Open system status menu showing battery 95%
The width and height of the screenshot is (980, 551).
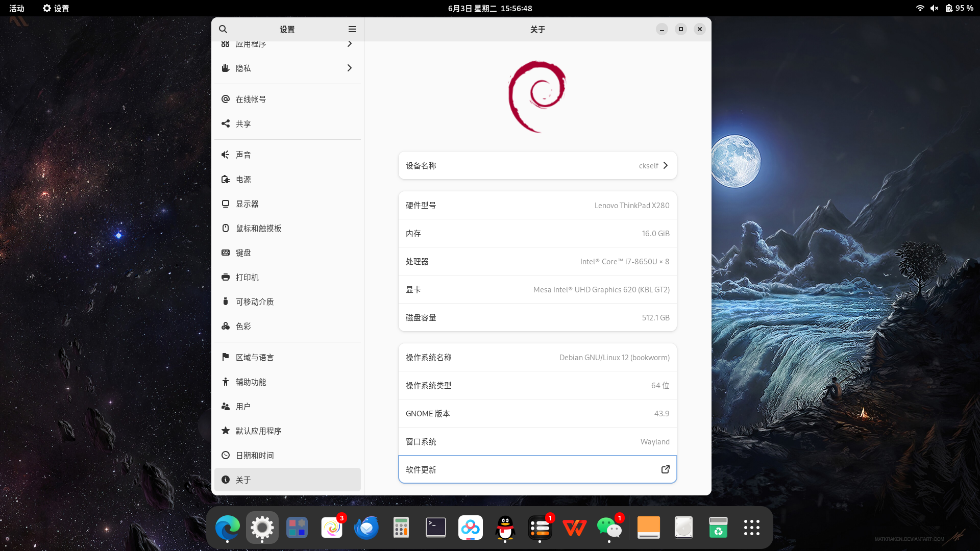[x=944, y=8]
